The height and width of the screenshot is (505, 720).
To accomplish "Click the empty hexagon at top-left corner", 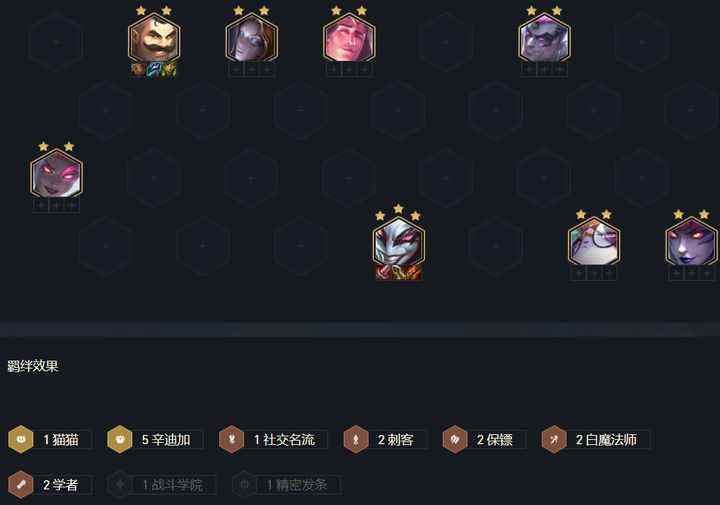I will point(56,42).
